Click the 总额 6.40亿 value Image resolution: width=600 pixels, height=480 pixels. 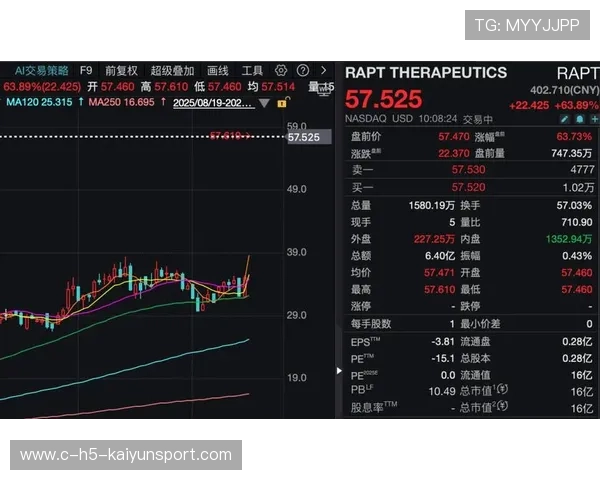[x=440, y=256]
